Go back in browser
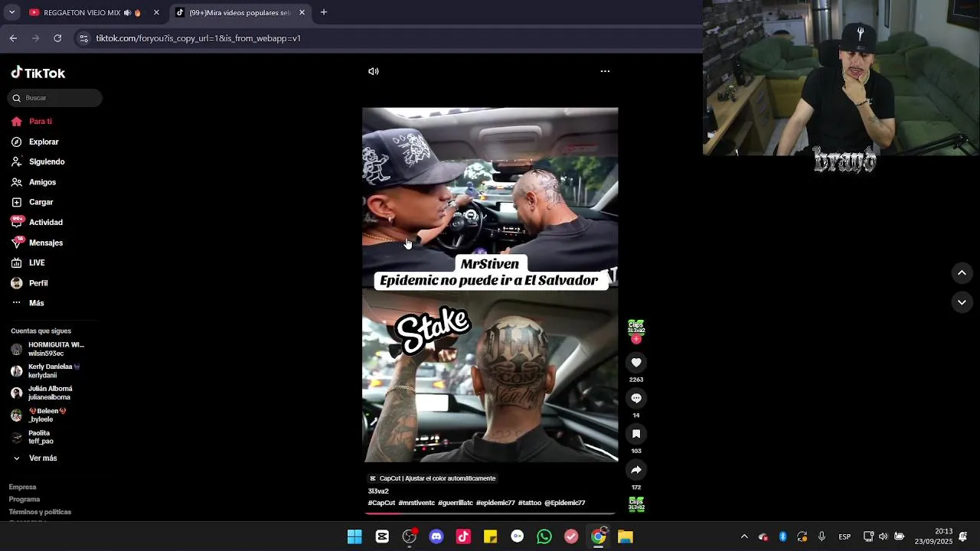980x551 pixels. click(x=13, y=38)
